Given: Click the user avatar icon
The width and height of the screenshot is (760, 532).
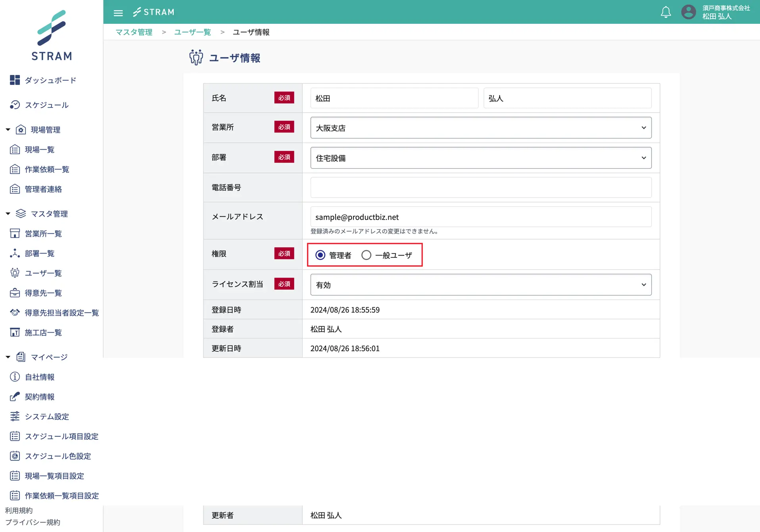Looking at the screenshot, I should [689, 12].
